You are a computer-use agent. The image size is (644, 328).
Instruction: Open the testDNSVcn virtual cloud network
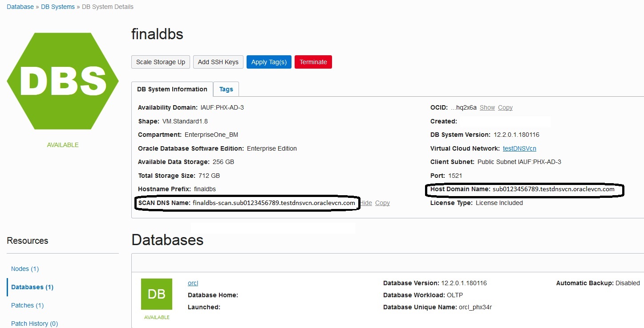(x=519, y=148)
